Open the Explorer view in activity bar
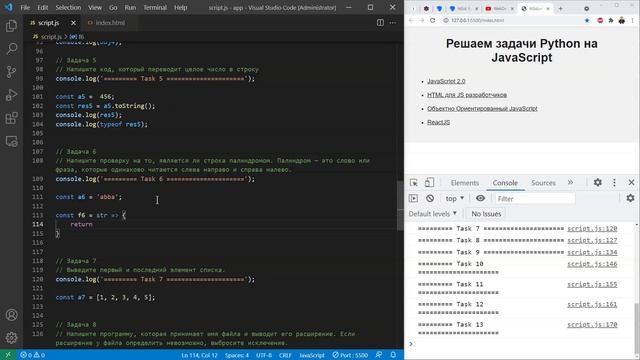Screen dimensions: 640x360 (11, 26)
